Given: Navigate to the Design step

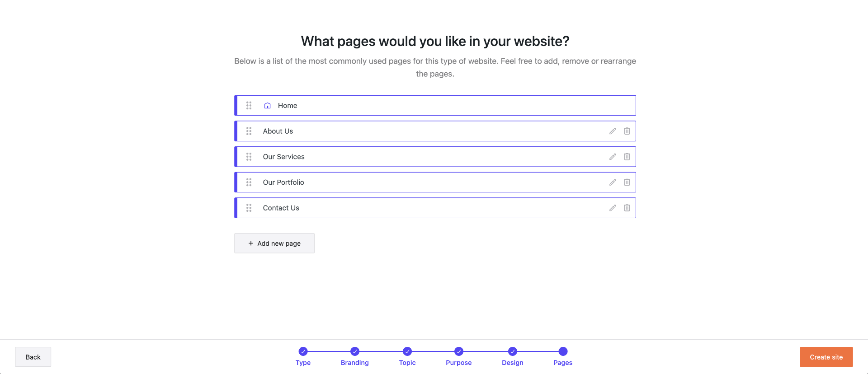Looking at the screenshot, I should 512,351.
